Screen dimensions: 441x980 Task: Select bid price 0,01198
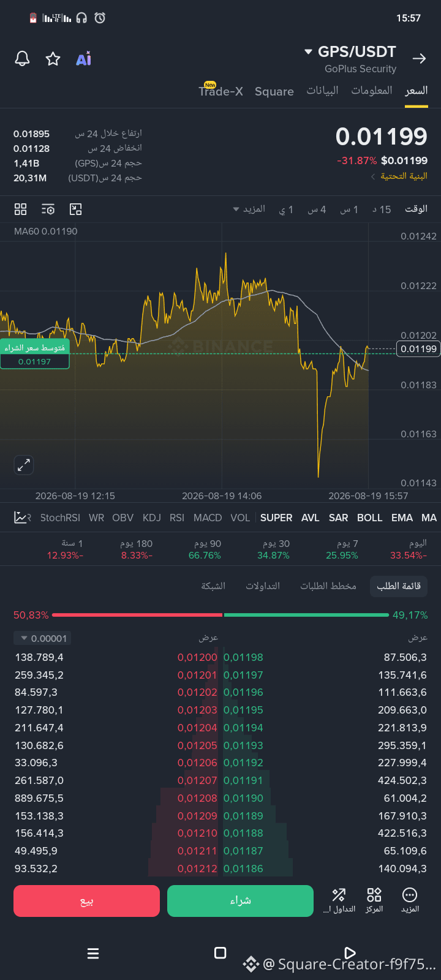point(243,657)
